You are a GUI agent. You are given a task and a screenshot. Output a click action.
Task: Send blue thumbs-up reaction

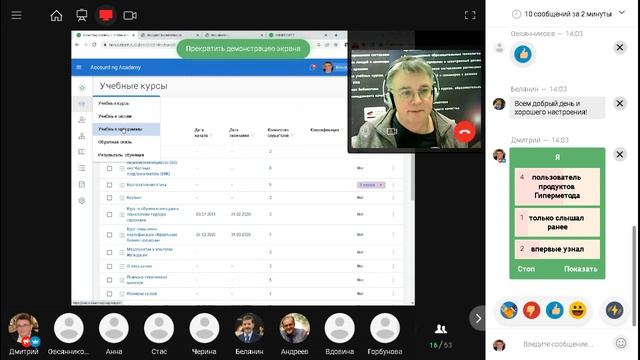[555, 310]
